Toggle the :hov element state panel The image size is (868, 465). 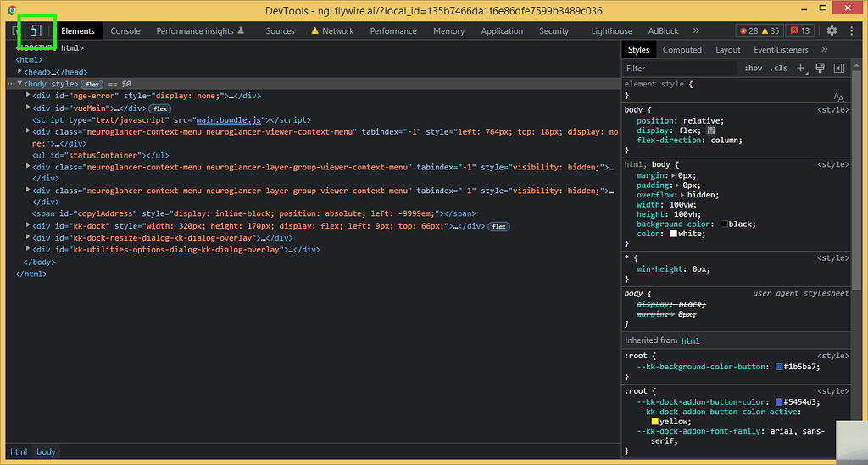pos(753,68)
